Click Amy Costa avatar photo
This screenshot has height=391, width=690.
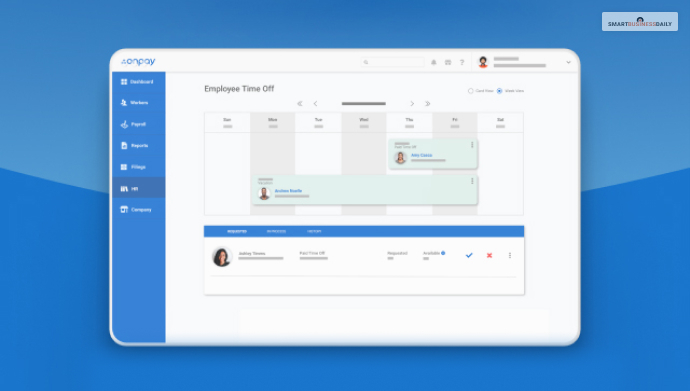400,157
